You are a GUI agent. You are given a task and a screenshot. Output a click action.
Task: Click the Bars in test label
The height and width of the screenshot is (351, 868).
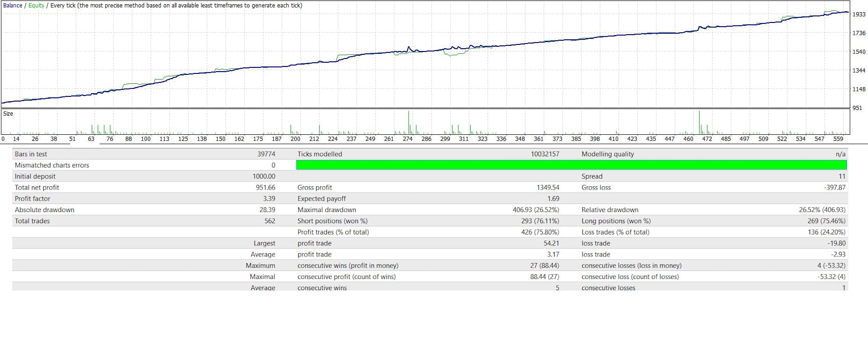(31, 154)
